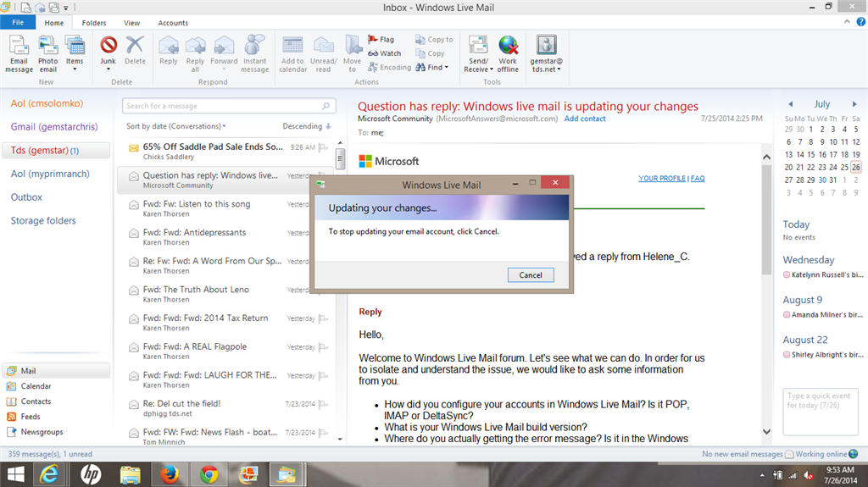Click message list scrollbar thumb

click(x=340, y=159)
